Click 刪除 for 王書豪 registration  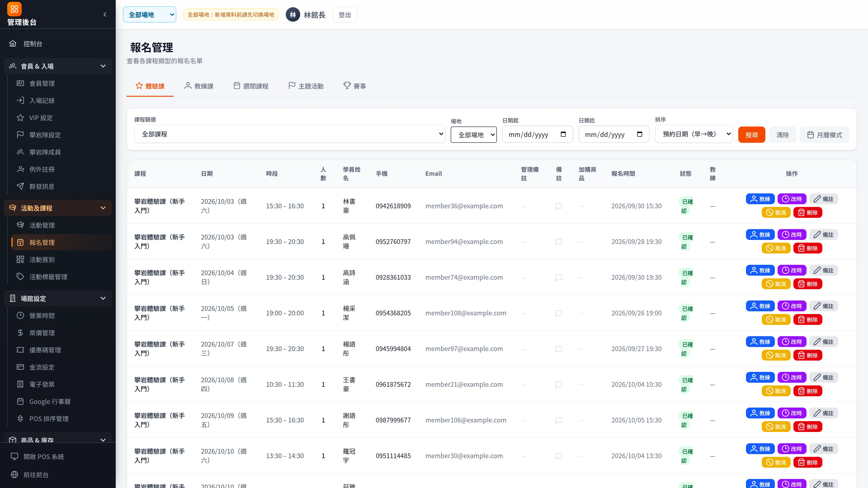pyautogui.click(x=808, y=391)
